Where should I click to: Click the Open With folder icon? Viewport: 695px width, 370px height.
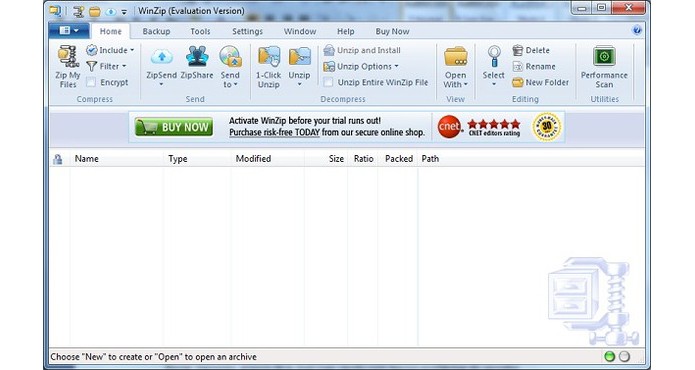[456, 57]
